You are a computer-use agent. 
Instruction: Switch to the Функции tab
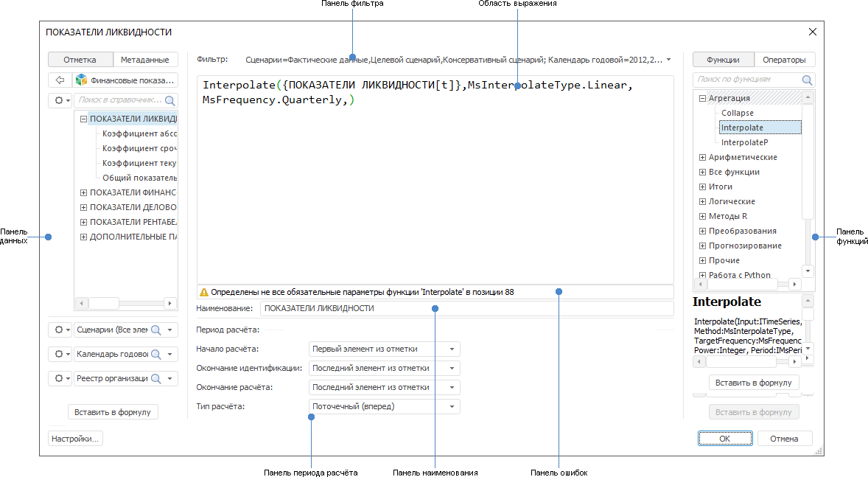coord(723,59)
